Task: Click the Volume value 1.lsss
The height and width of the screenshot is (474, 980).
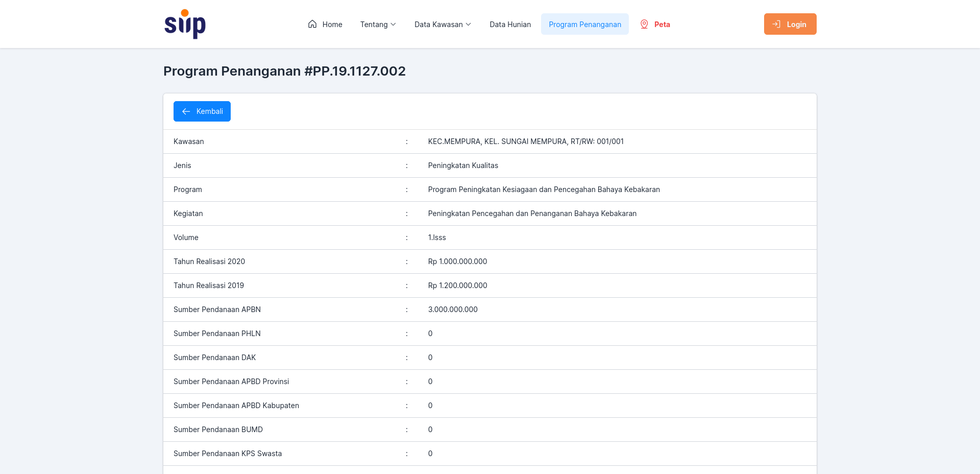Action: 437,238
